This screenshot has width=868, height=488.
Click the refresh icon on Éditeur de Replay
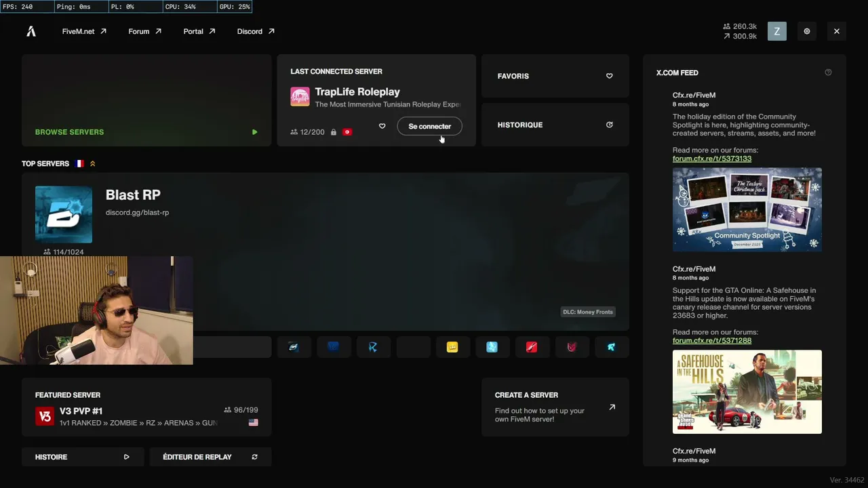click(254, 457)
